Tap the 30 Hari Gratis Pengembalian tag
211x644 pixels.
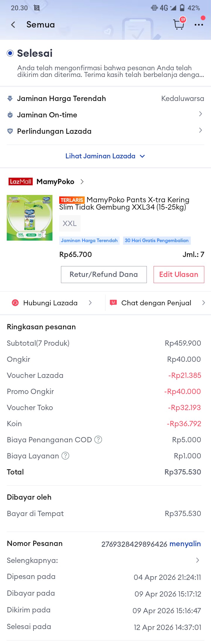[156, 241]
